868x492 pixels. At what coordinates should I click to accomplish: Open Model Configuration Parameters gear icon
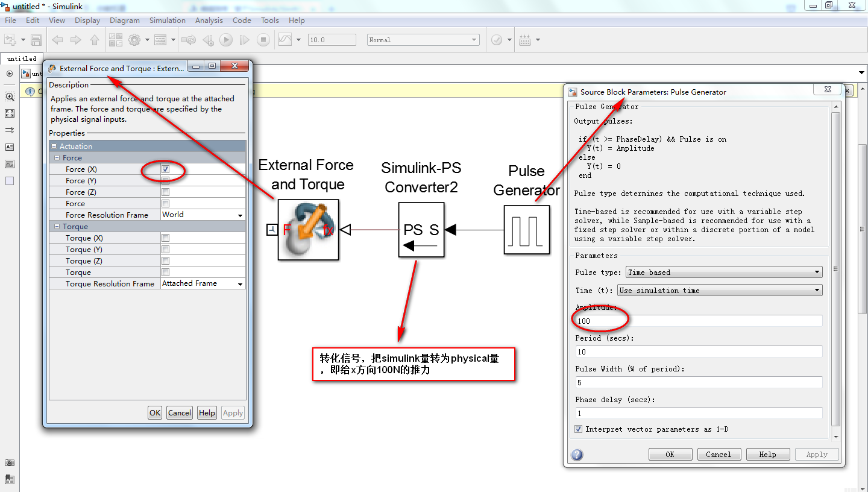tap(134, 40)
